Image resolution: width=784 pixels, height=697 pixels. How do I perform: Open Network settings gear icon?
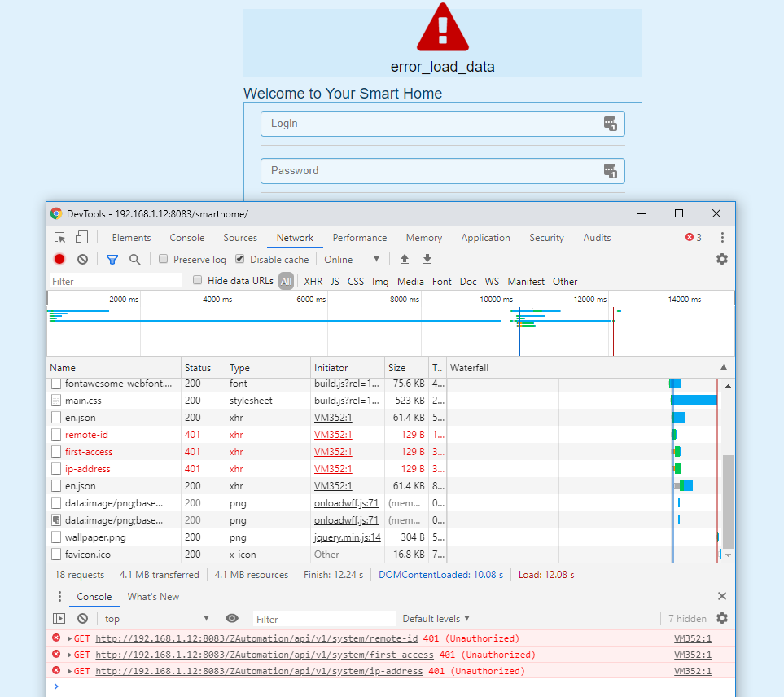coord(721,259)
